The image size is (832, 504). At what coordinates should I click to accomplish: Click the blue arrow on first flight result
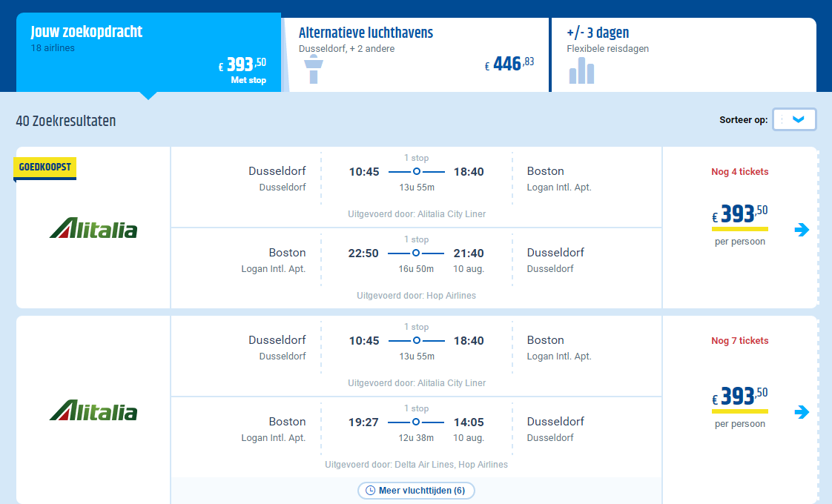point(802,230)
